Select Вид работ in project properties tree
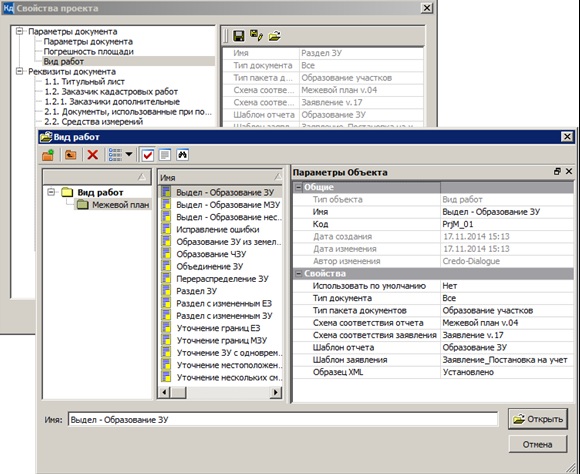 (x=64, y=61)
